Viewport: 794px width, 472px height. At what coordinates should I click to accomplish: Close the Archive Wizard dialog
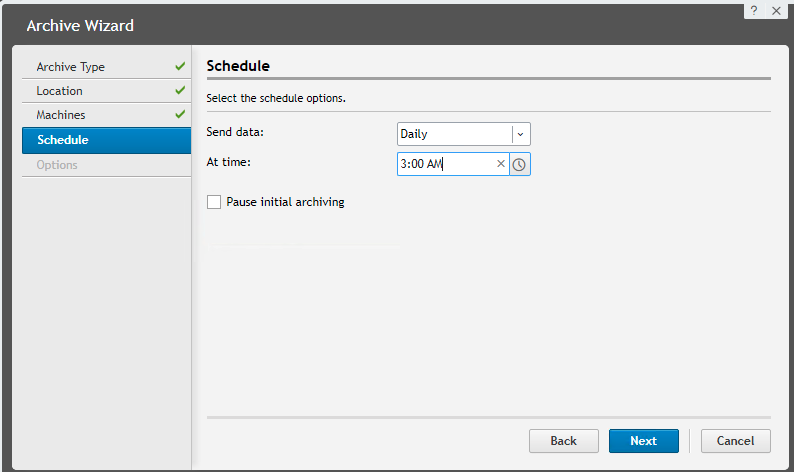[x=776, y=11]
